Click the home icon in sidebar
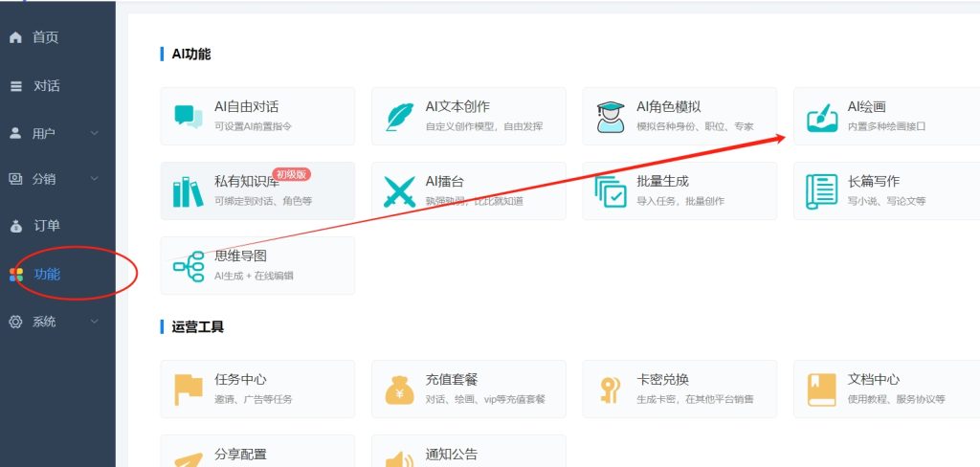The height and width of the screenshot is (467, 980). (x=15, y=37)
